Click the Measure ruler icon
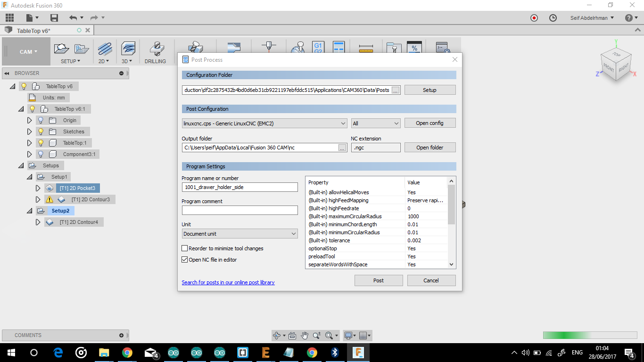The height and width of the screenshot is (362, 644). pos(366,48)
